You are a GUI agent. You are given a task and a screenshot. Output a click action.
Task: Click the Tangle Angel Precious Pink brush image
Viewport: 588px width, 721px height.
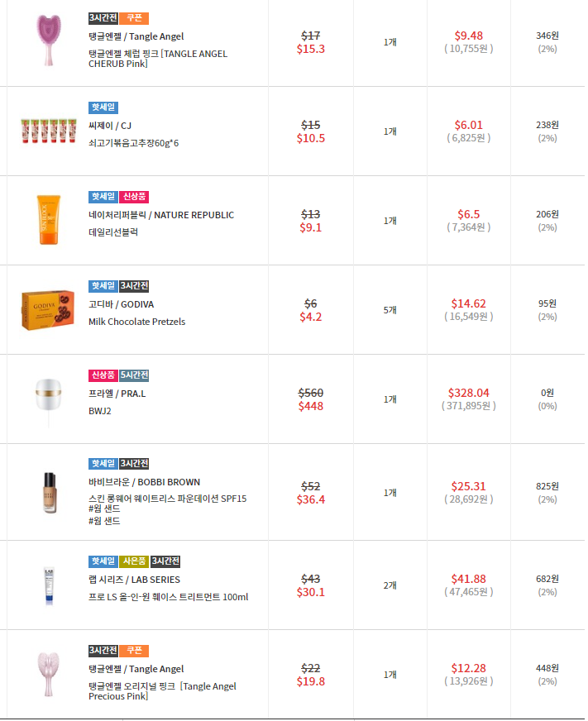(49, 674)
